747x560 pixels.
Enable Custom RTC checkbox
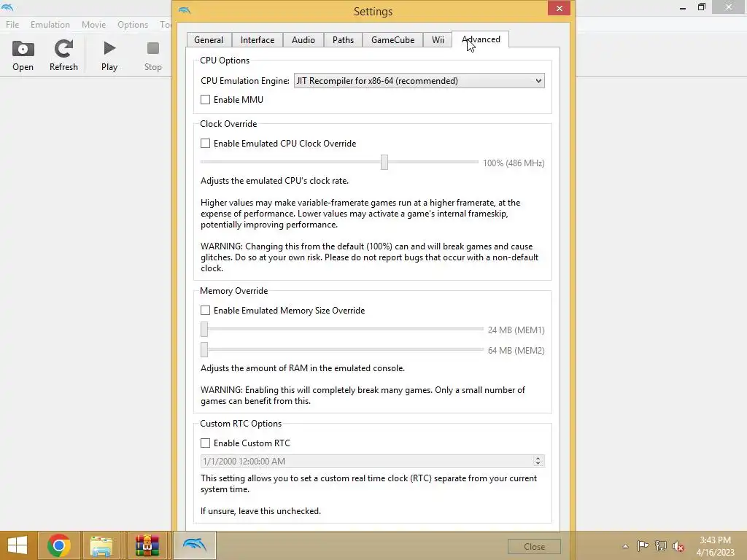click(x=205, y=443)
